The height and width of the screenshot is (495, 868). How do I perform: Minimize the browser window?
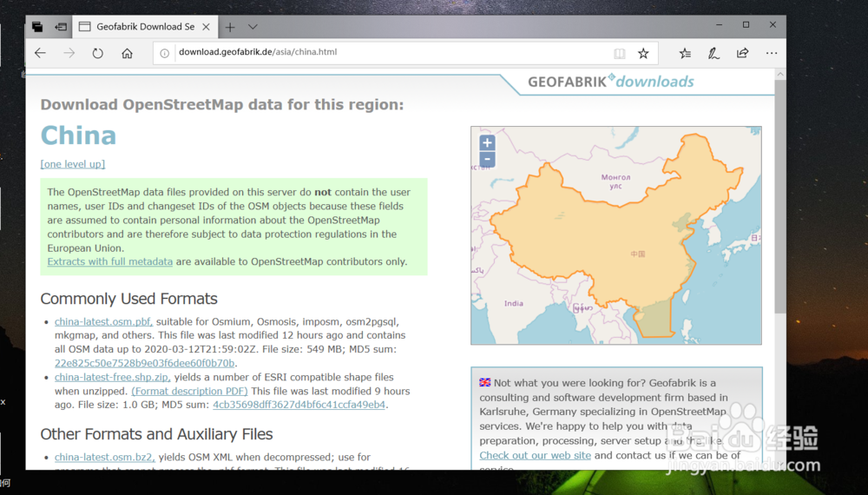pyautogui.click(x=719, y=25)
